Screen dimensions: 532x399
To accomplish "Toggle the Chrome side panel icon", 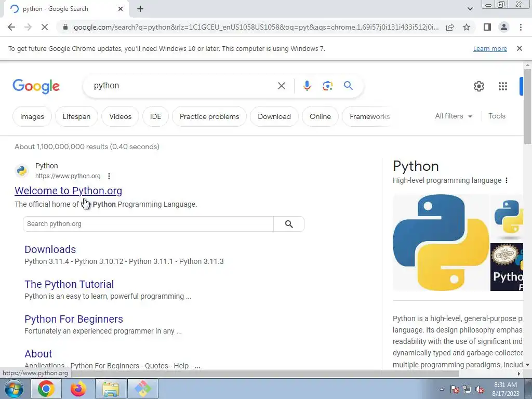I will [487, 27].
